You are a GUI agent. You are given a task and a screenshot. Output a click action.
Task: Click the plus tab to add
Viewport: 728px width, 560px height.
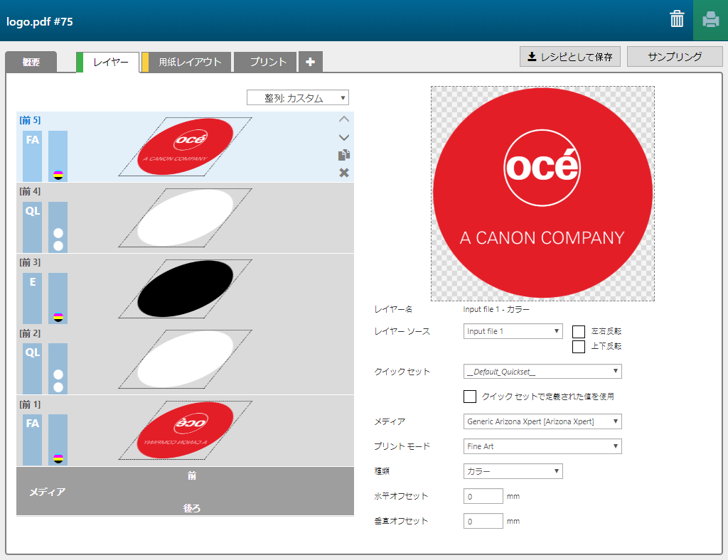click(310, 62)
